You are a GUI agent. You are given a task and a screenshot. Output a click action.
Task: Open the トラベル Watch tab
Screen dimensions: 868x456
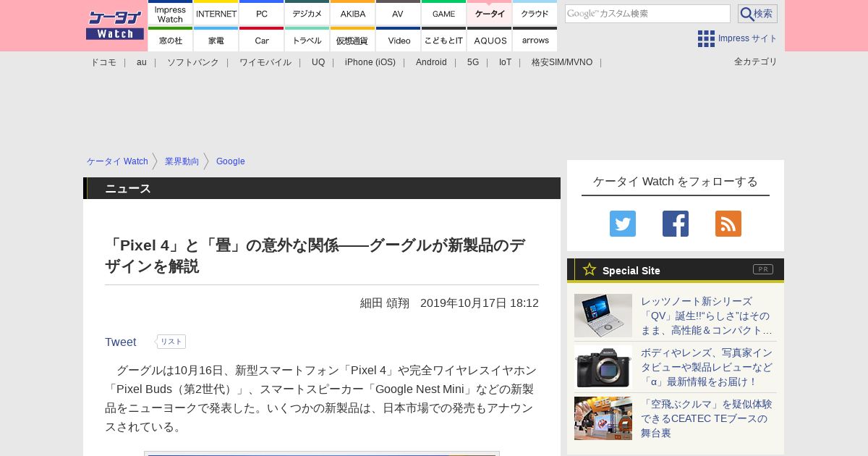coord(307,40)
